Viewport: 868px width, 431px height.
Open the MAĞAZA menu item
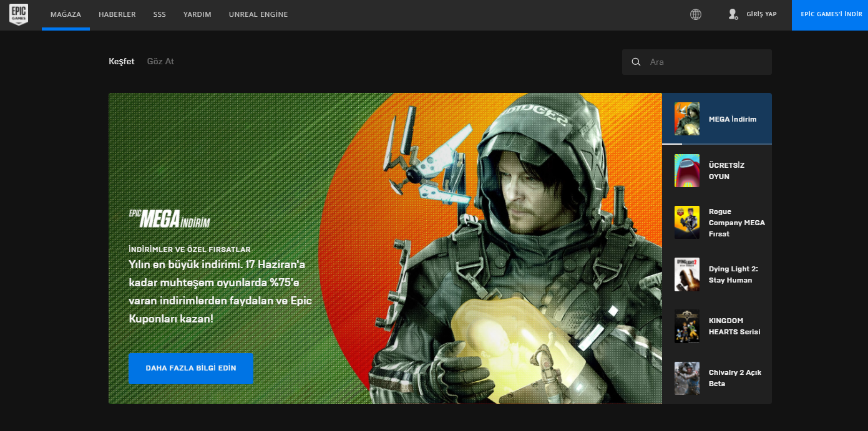[x=66, y=14]
